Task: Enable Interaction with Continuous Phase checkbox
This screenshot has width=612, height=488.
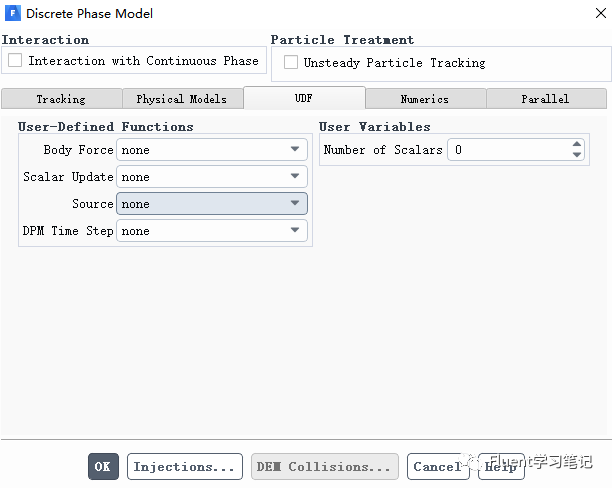Action: (x=15, y=61)
